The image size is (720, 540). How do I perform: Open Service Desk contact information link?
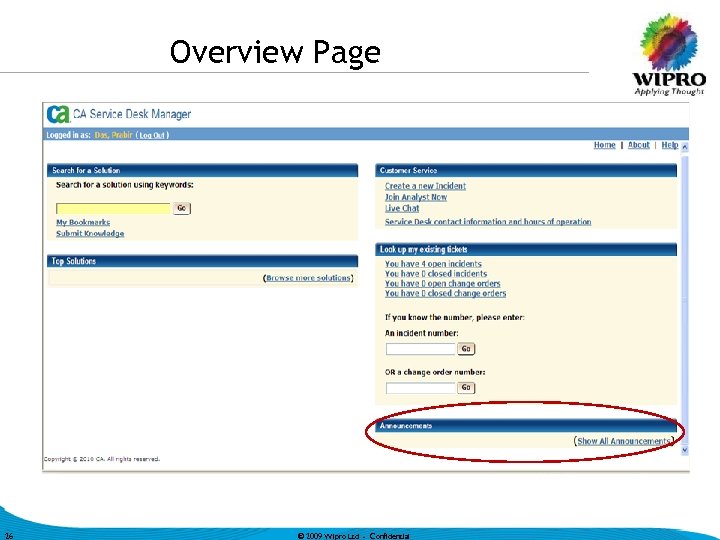[488, 222]
